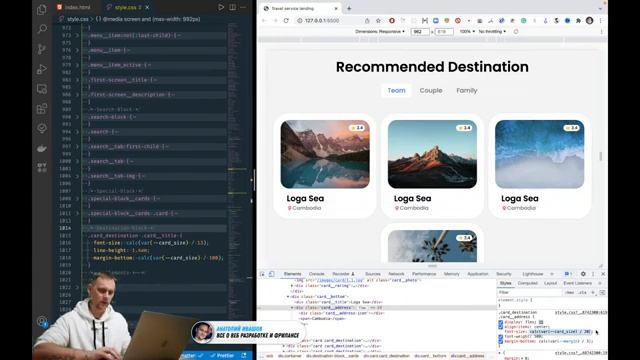Screen dimensions: 640x360
Task: Click the page's vertical scrollbar handle
Action: coord(600,156)
